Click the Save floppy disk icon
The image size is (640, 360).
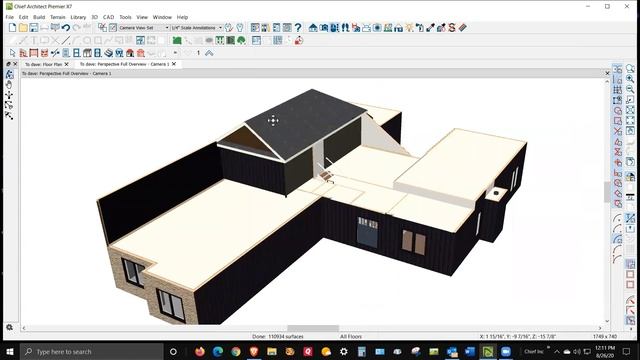(x=33, y=28)
